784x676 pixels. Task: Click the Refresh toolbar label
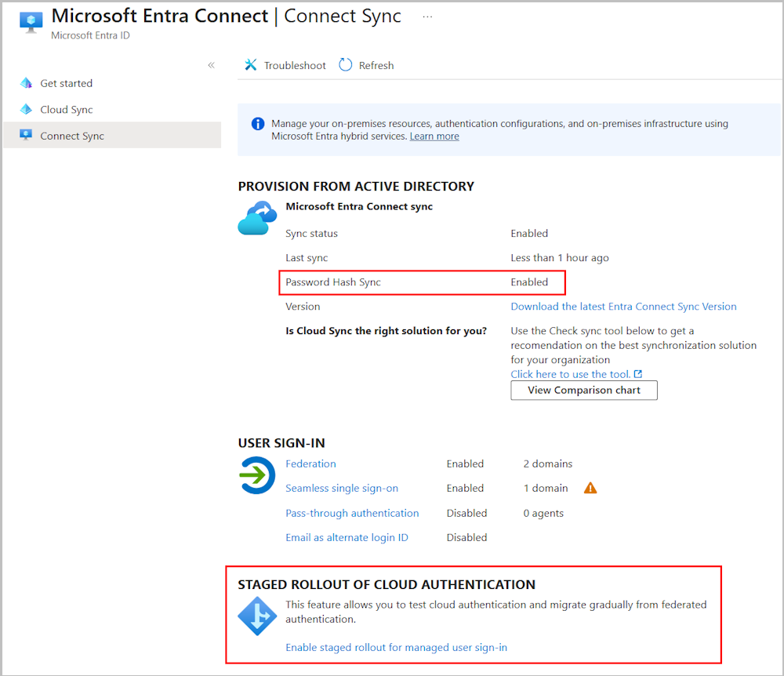coord(376,66)
